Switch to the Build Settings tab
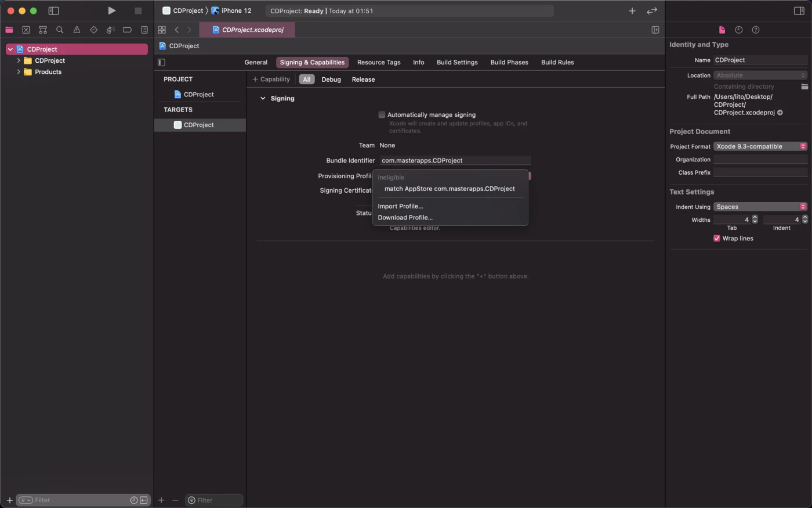The image size is (812, 508). pos(457,62)
